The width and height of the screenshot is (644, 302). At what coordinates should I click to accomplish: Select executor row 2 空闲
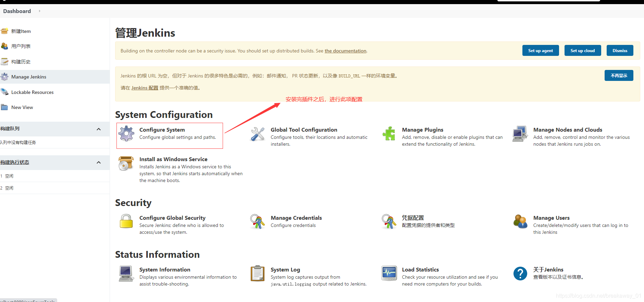pyautogui.click(x=55, y=188)
